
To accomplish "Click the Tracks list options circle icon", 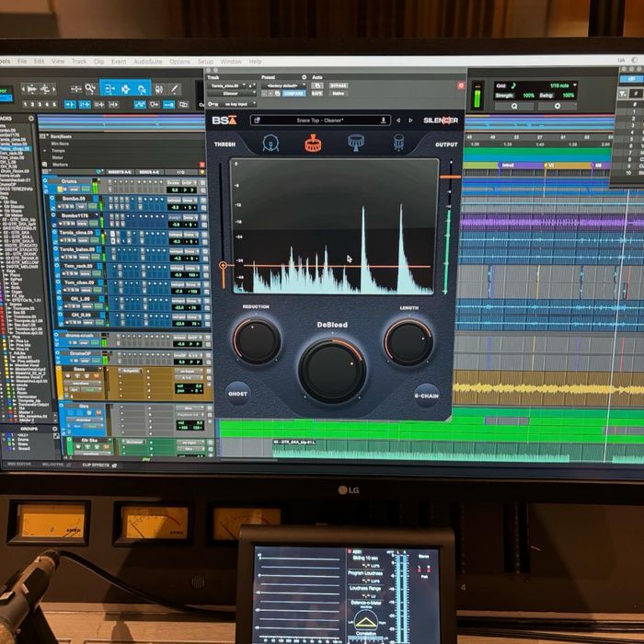I will [31, 119].
